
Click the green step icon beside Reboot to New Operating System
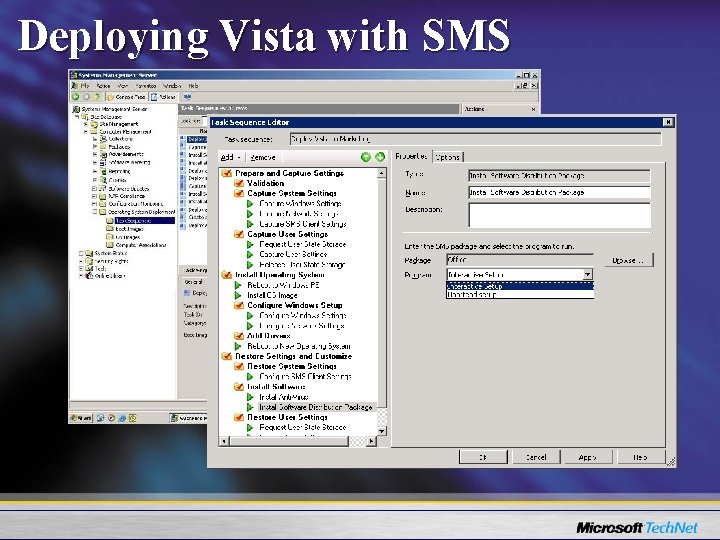click(x=238, y=346)
